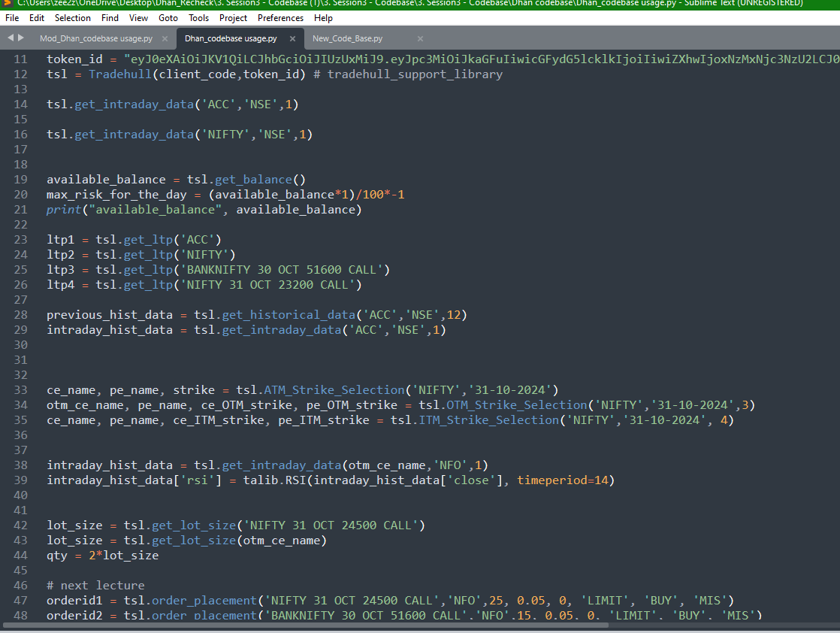The width and height of the screenshot is (840, 633).
Task: Open the Help menu
Action: (x=324, y=17)
